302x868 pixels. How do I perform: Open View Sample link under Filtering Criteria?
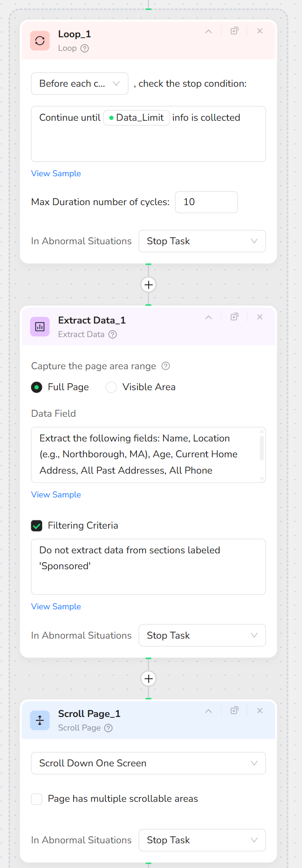point(56,606)
